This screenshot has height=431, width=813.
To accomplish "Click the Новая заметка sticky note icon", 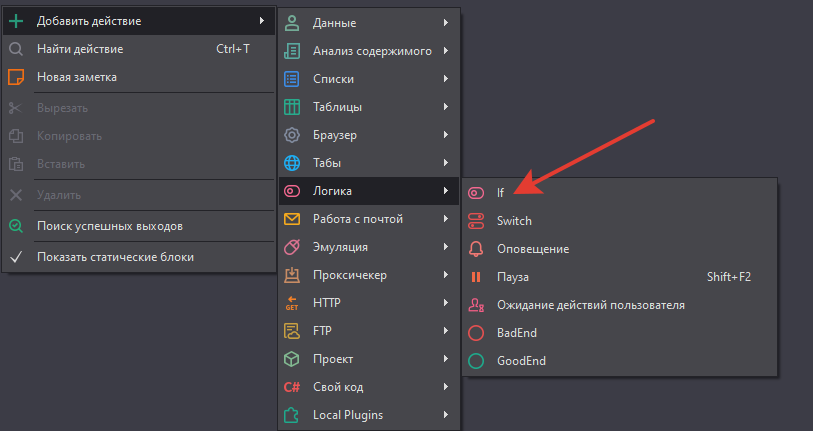I will (x=16, y=76).
